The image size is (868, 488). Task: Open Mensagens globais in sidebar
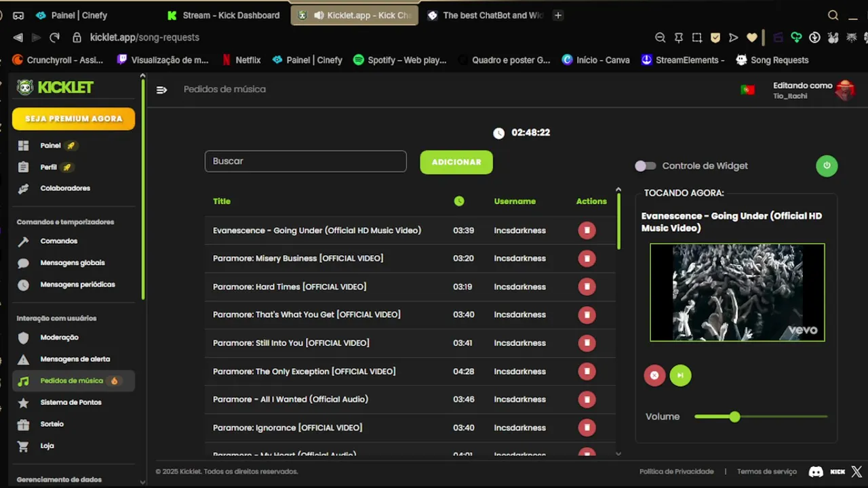[x=73, y=263]
